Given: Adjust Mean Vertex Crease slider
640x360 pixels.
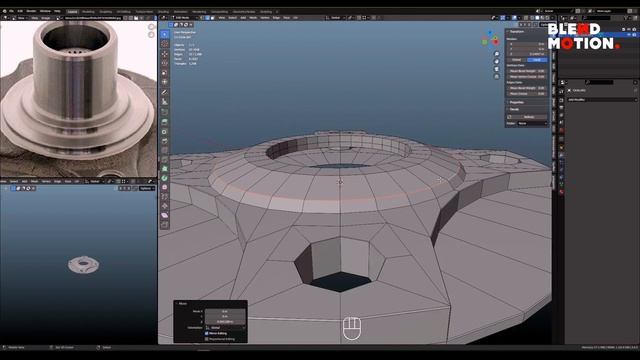Looking at the screenshot, I should [527, 77].
